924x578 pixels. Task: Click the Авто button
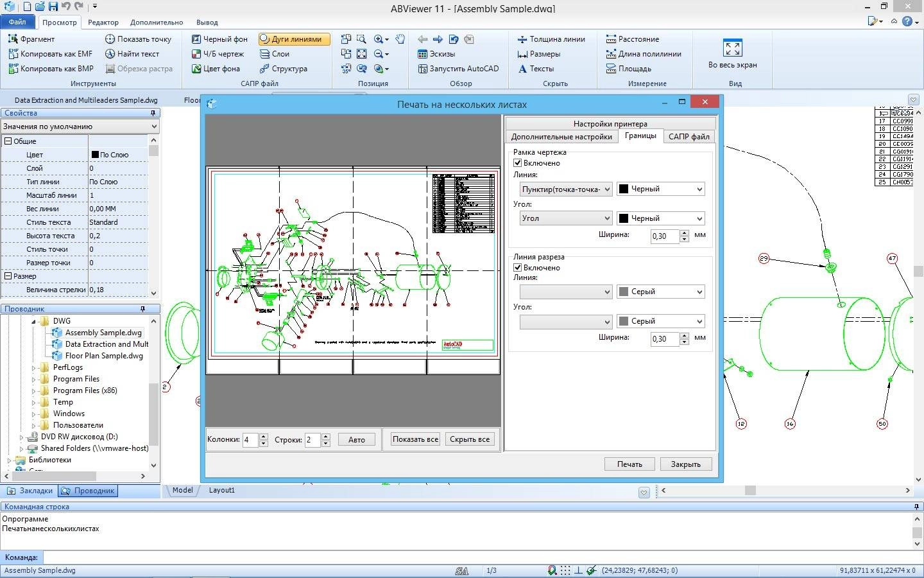(x=357, y=440)
